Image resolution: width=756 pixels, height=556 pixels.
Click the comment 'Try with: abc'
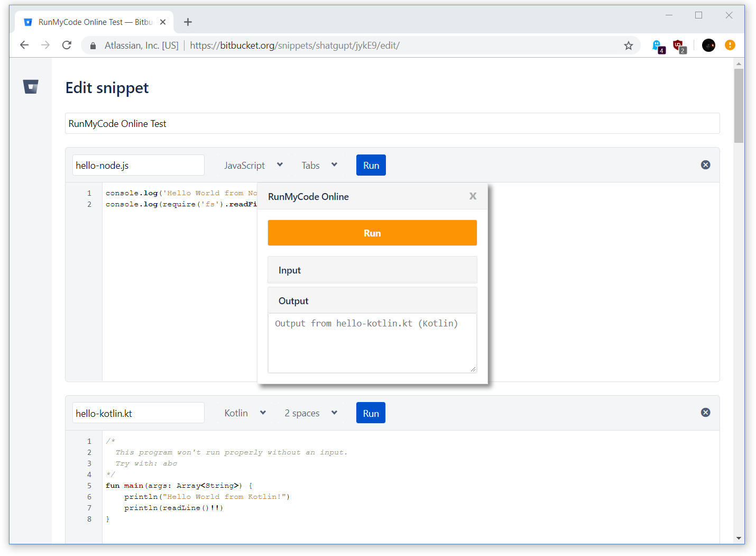(146, 463)
